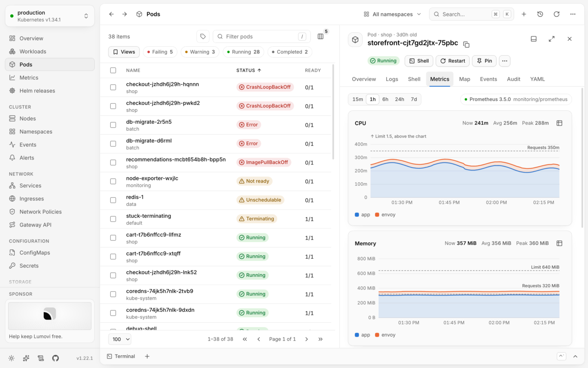Toggle the orange envoy legend swatch under CPU
This screenshot has width=588, height=368.
pyautogui.click(x=377, y=215)
